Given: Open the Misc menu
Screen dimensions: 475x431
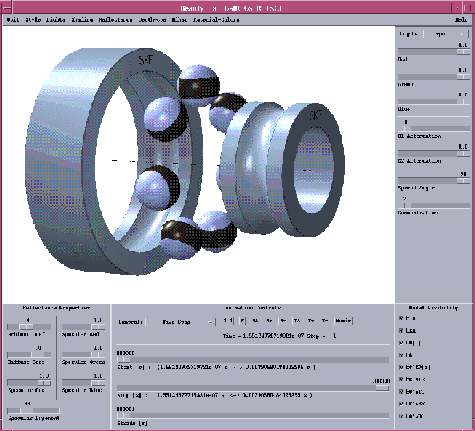Looking at the screenshot, I should click(179, 20).
